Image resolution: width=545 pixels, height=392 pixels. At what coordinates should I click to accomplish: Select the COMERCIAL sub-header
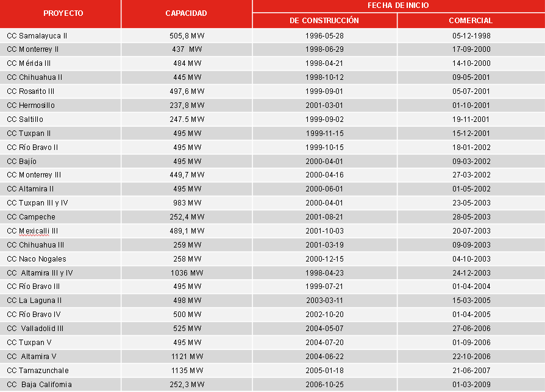[x=471, y=21]
